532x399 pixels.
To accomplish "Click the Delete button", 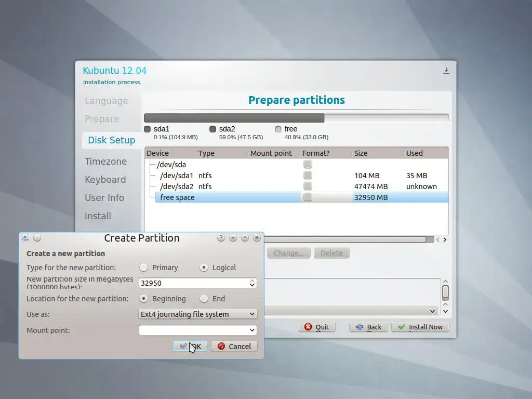I will click(x=331, y=253).
